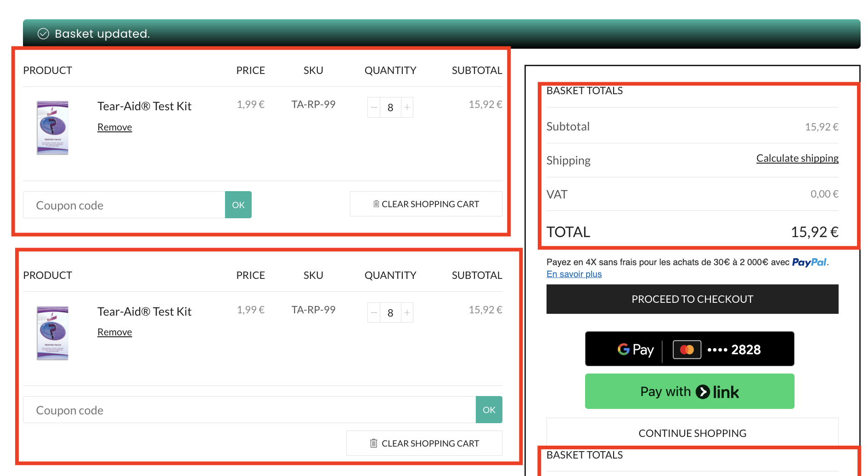
Task: Click trash icon on lower Clear Shopping Cart
Action: (374, 443)
